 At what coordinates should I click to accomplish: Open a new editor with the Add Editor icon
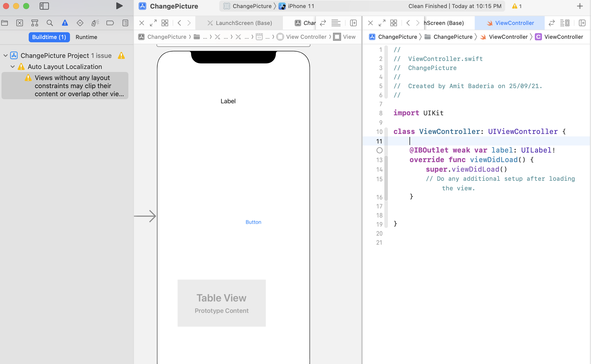point(582,23)
